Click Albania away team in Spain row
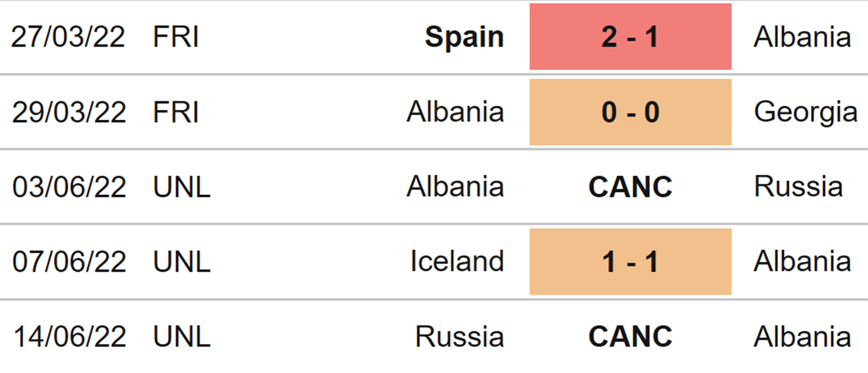The image size is (868, 373). coord(802,37)
